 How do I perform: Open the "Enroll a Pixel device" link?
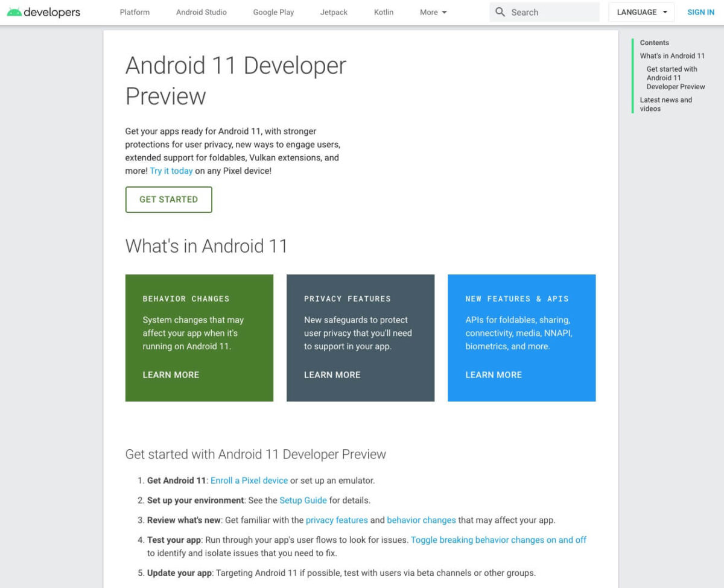click(x=249, y=480)
